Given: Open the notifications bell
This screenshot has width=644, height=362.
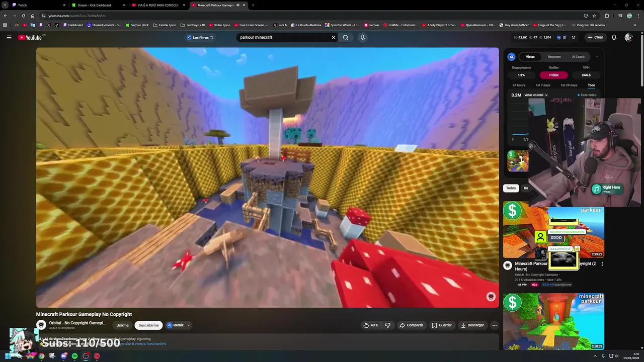Looking at the screenshot, I should [x=614, y=37].
